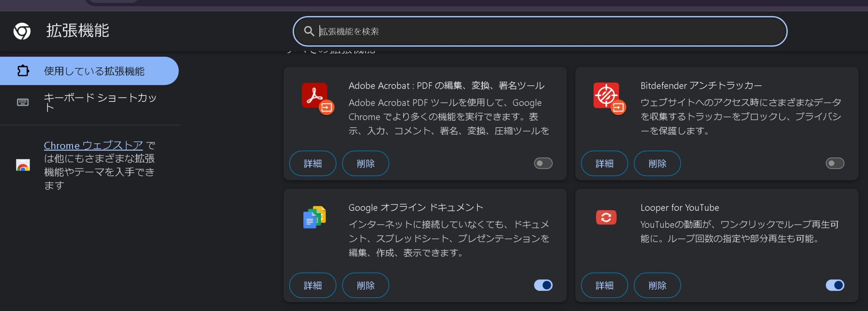View 詳細 for Looper for YouTube
Viewport: 868px width, 311px height.
(x=604, y=285)
